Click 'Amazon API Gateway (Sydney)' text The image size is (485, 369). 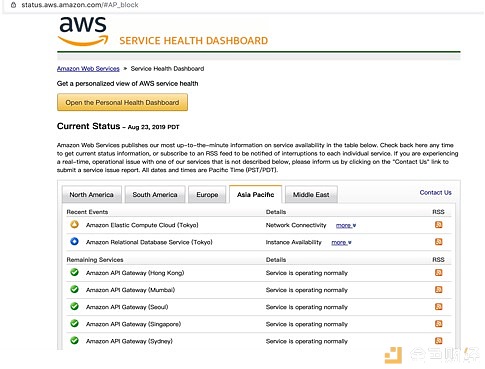(x=129, y=341)
